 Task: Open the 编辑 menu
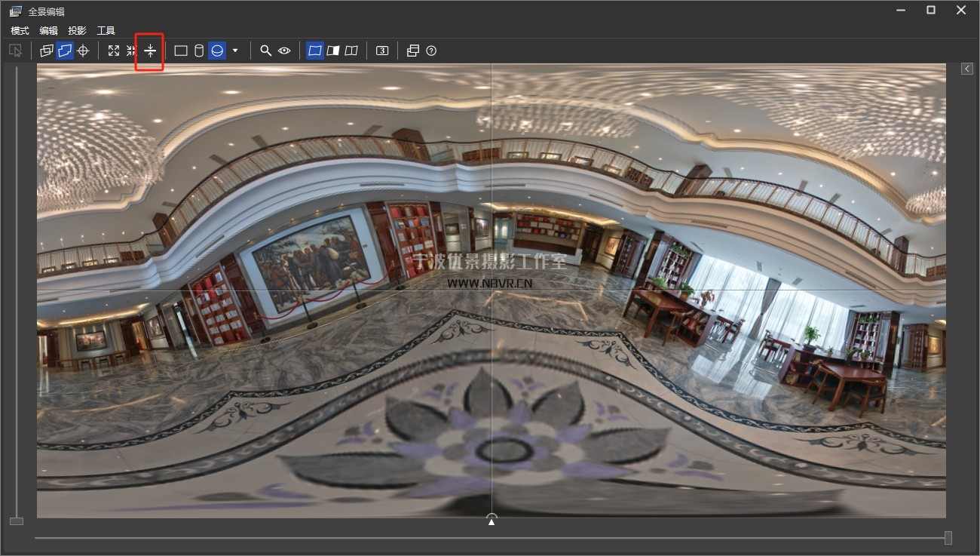(48, 31)
